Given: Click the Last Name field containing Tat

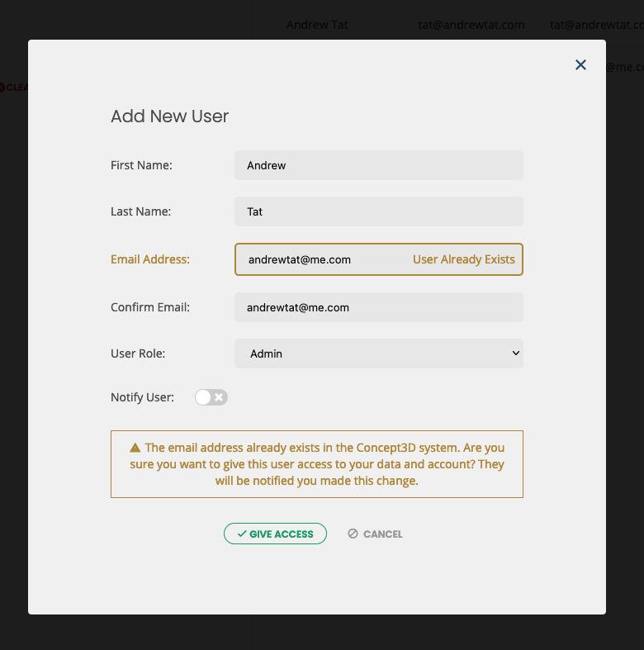Looking at the screenshot, I should coord(379,211).
